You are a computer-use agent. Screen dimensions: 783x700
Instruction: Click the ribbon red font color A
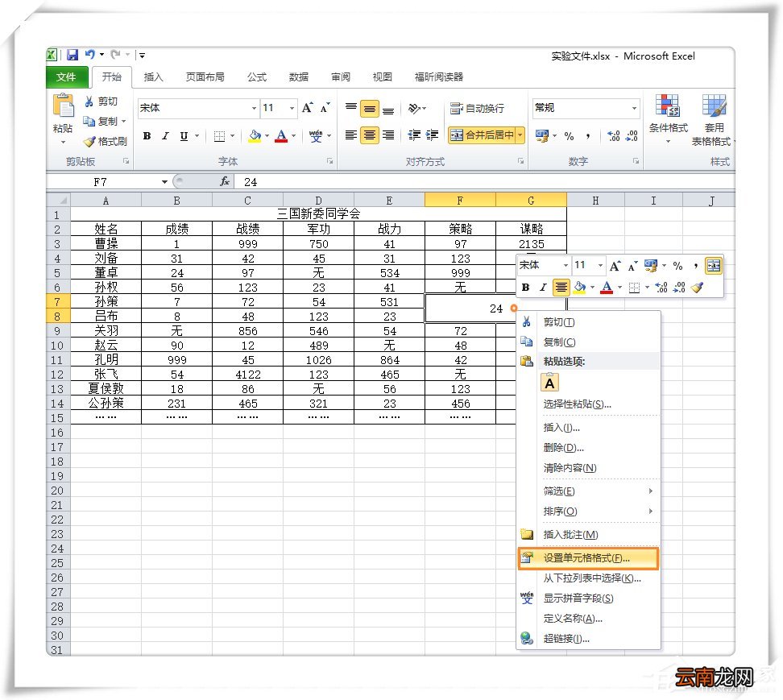click(281, 136)
